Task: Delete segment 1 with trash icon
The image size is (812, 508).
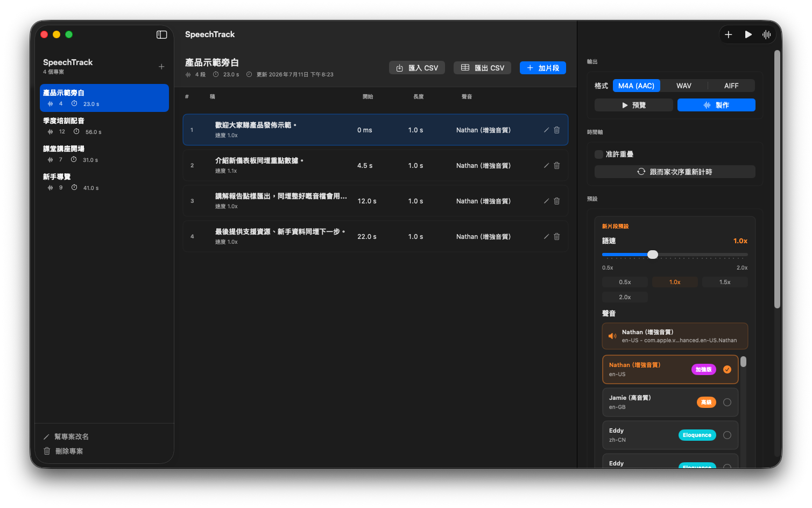Action: pos(557,130)
